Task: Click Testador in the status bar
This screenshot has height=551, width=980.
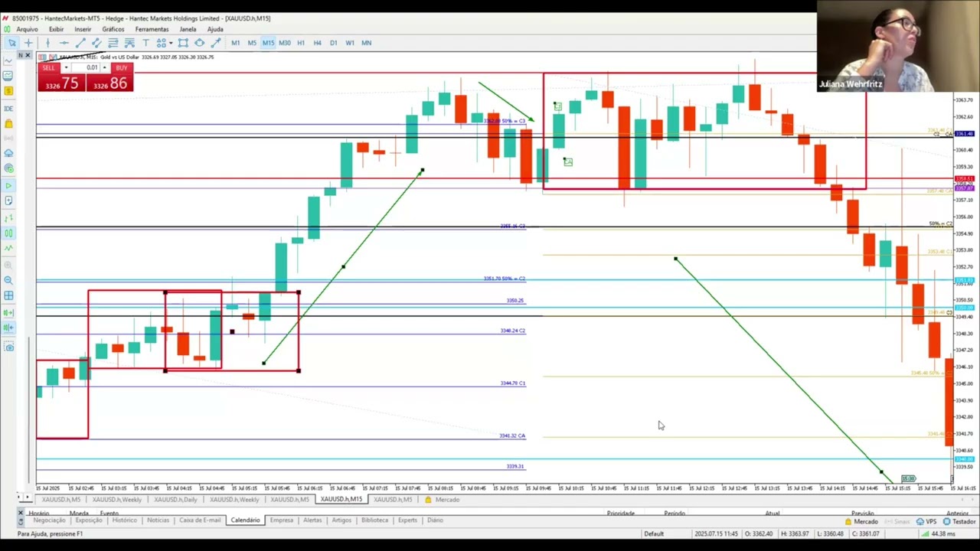Action: click(959, 522)
